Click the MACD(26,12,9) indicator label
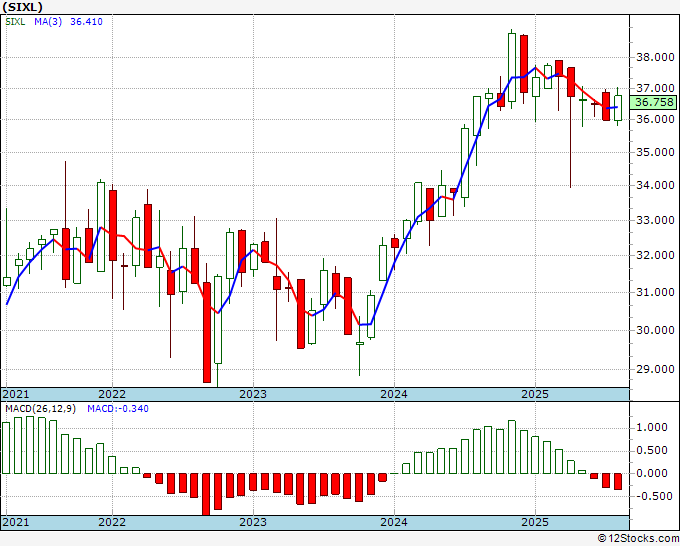Image resolution: width=680 pixels, height=546 pixels. [41, 409]
